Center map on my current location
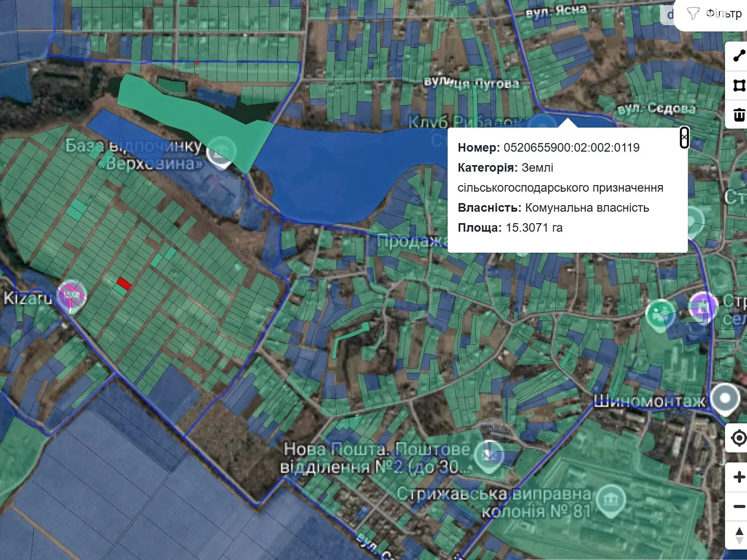747x560 pixels. 739,438
